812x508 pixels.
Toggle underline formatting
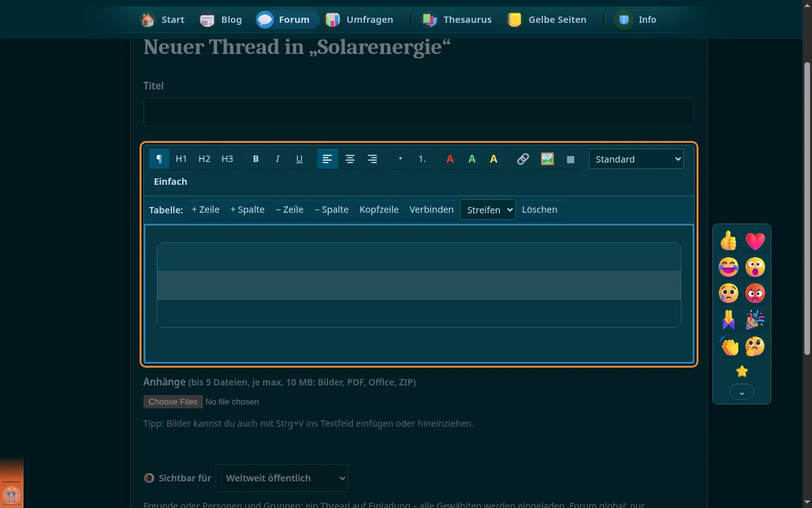[x=299, y=159]
